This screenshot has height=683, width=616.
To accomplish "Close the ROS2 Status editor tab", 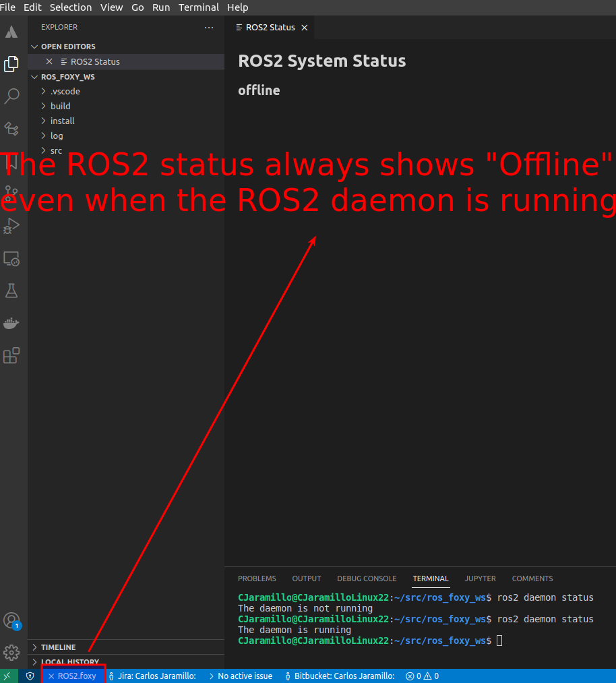I will click(305, 28).
